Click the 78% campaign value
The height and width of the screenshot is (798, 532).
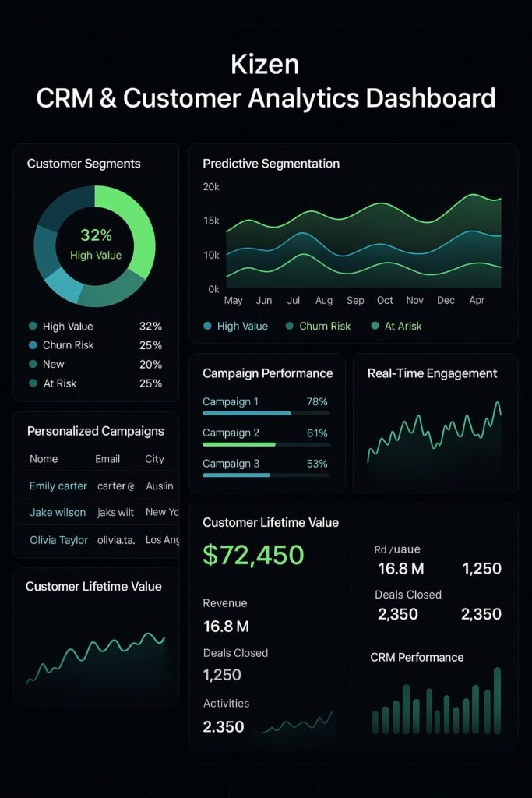(x=317, y=401)
